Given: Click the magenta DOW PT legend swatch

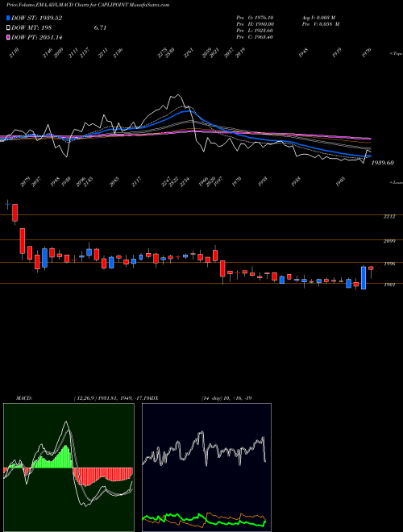Looking at the screenshot, I should pyautogui.click(x=8, y=38).
